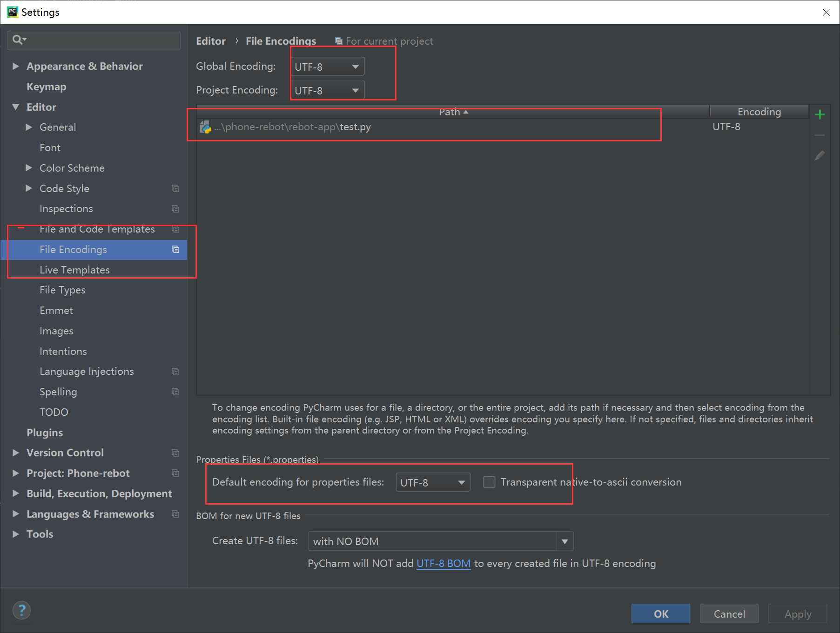Click project-level icon beside Version Control
The height and width of the screenshot is (633, 840).
[x=175, y=453]
